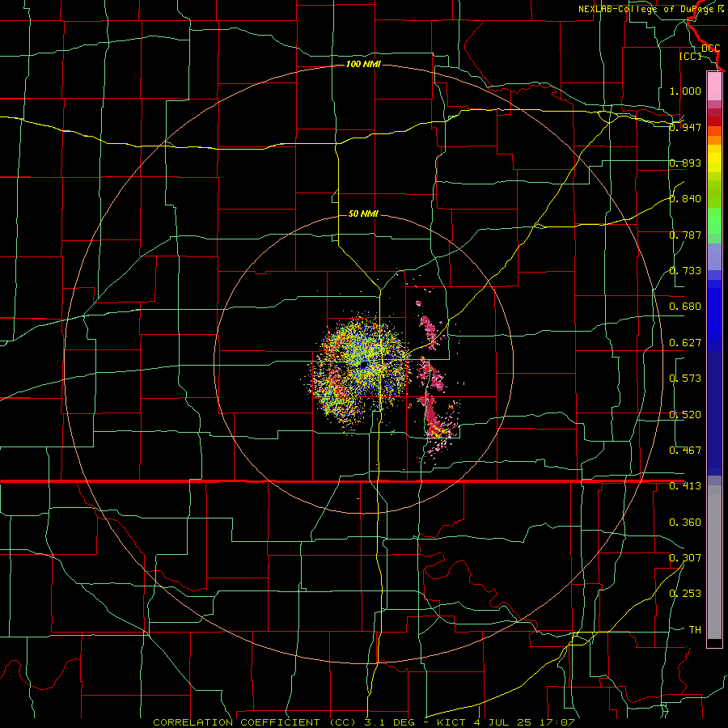Click the 0.627 legend value
Viewport: 728px width, 728px height.
(685, 343)
